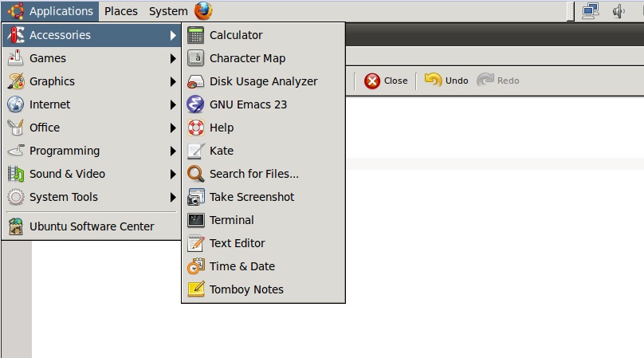The width and height of the screenshot is (644, 358).
Task: Click the Kate editor icon
Action: click(x=195, y=151)
